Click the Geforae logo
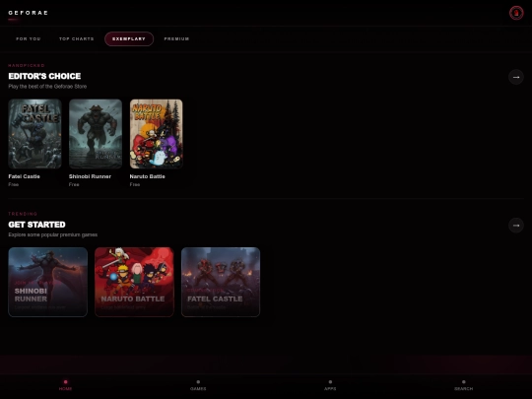 pos(29,13)
